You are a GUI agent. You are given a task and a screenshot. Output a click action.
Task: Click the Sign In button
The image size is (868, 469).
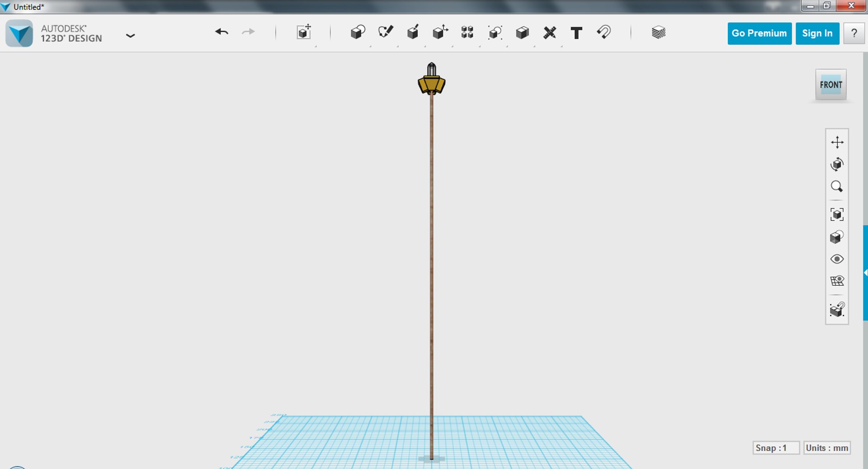point(817,33)
